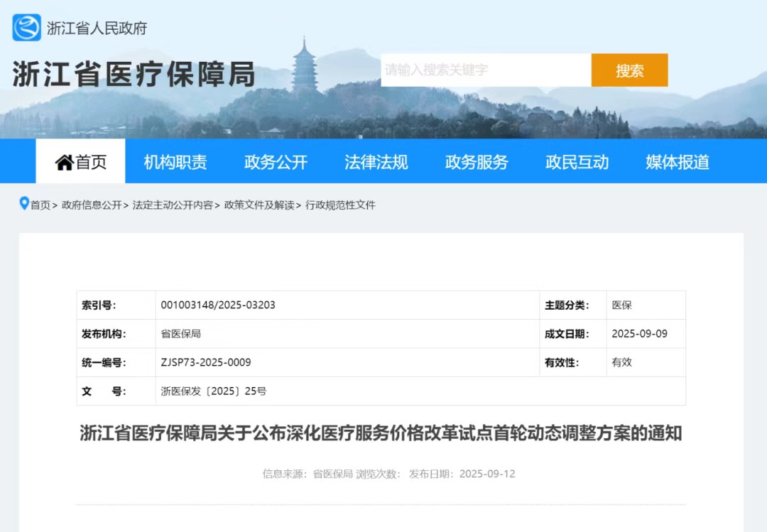The image size is (767, 532).
Task: Click the document number 浙医保发〔2025〕25号
Action: (x=214, y=391)
